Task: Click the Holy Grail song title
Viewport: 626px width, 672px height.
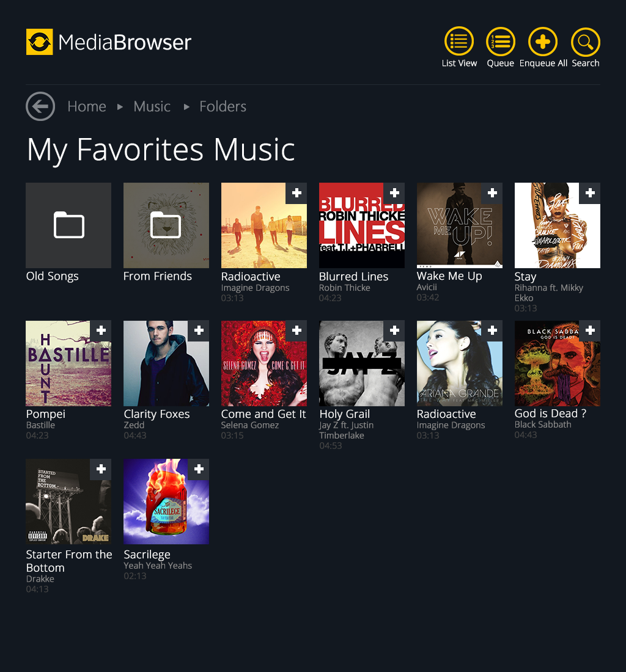Action: (345, 414)
